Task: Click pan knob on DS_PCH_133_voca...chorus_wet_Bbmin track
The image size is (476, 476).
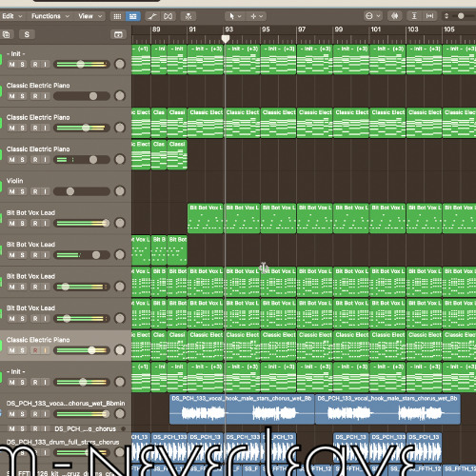Action: (x=120, y=413)
